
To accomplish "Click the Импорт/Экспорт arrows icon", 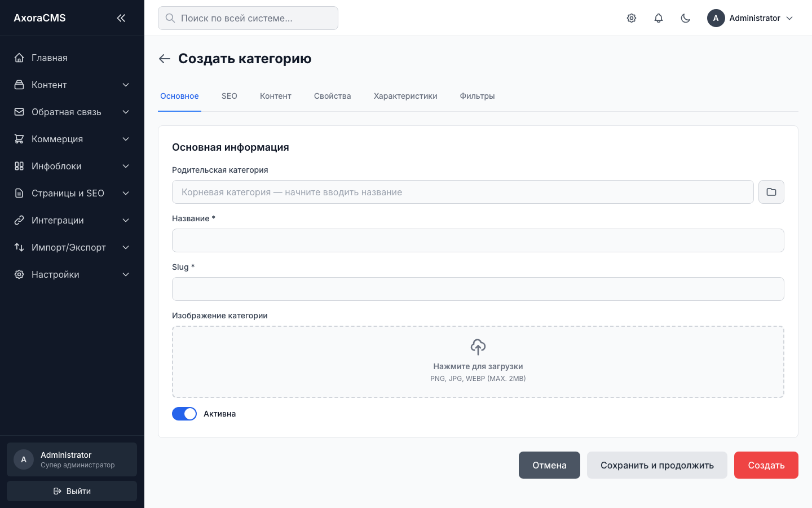I will [x=19, y=247].
